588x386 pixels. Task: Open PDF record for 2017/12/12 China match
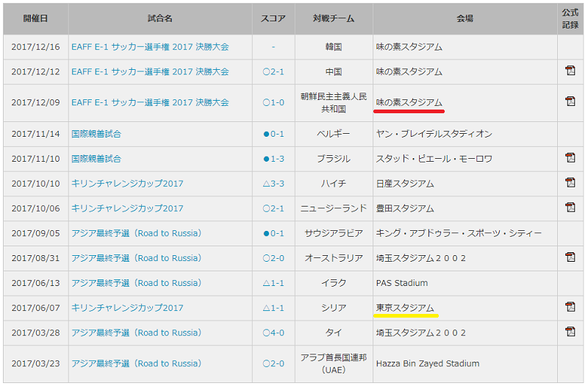[570, 71]
